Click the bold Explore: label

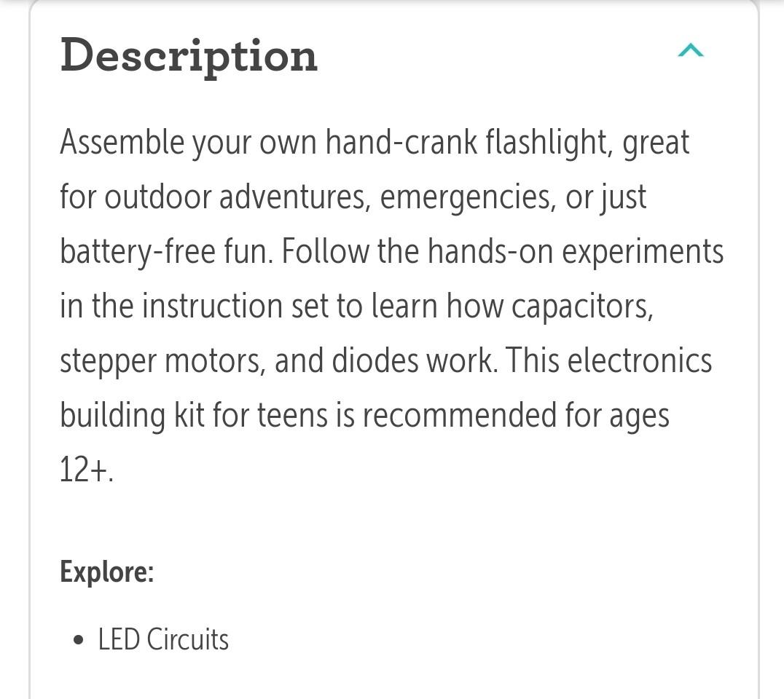[x=106, y=572]
